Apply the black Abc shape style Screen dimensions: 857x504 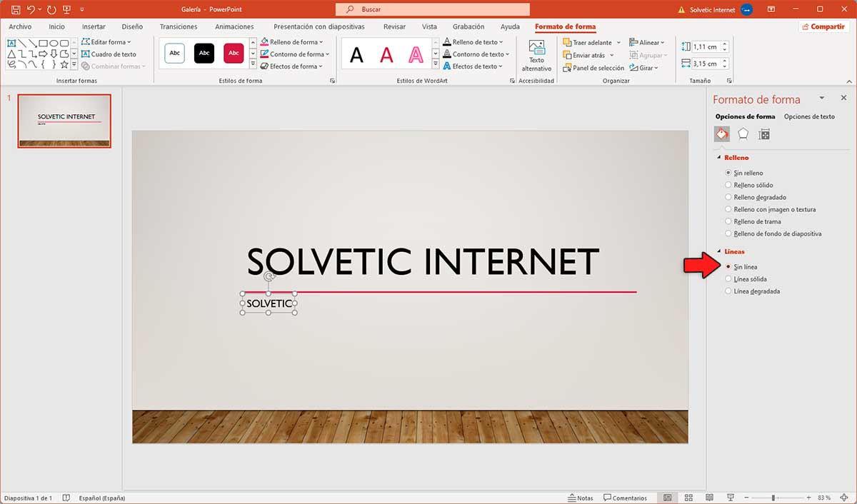(x=204, y=53)
